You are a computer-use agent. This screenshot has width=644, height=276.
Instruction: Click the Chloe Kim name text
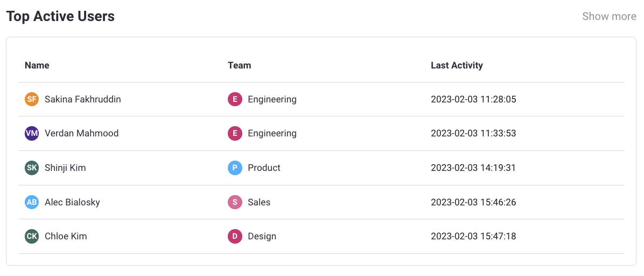click(x=66, y=236)
